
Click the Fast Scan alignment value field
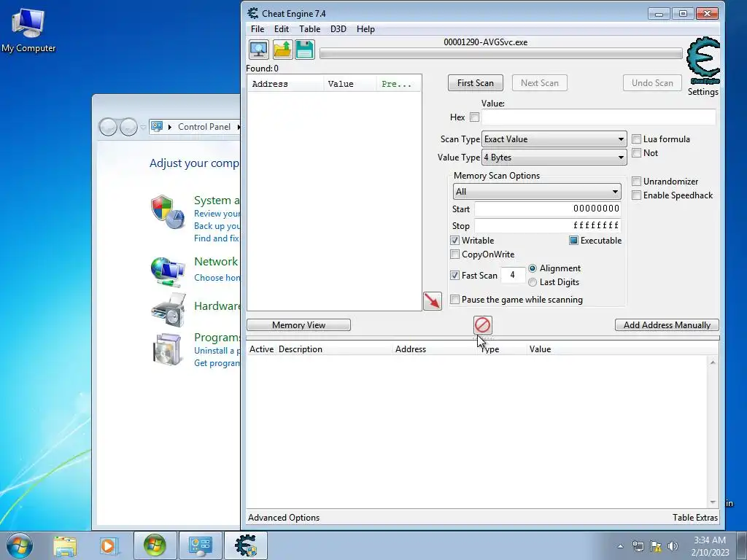(x=513, y=275)
